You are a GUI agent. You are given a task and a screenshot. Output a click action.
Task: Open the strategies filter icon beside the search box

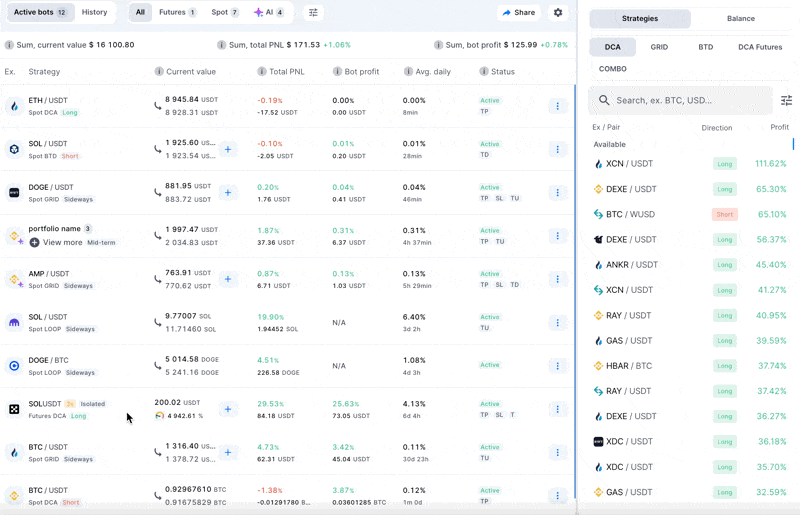pos(786,100)
